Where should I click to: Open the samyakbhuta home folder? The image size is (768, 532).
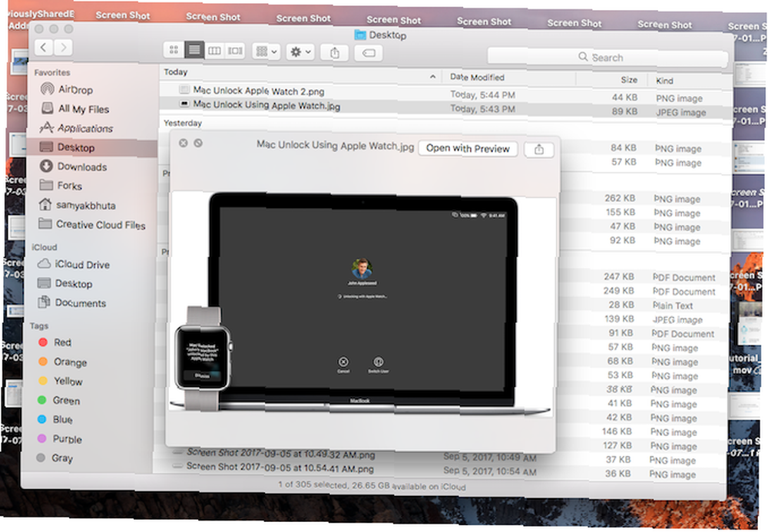(x=85, y=205)
